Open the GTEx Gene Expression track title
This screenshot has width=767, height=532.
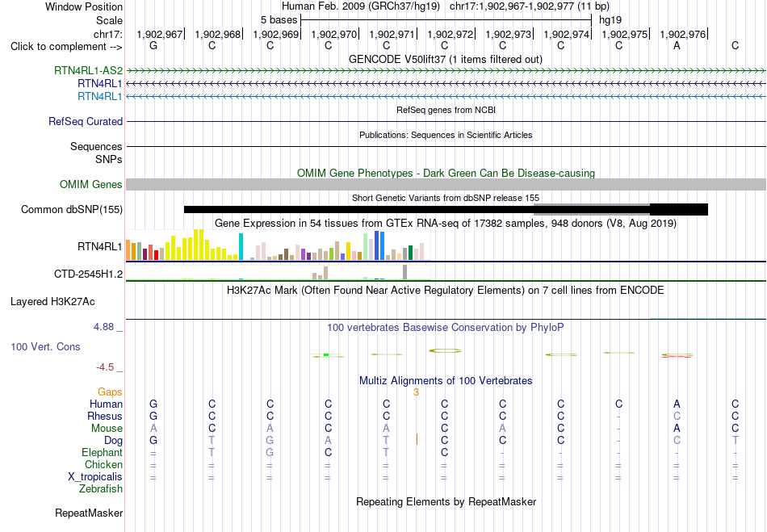(x=446, y=224)
